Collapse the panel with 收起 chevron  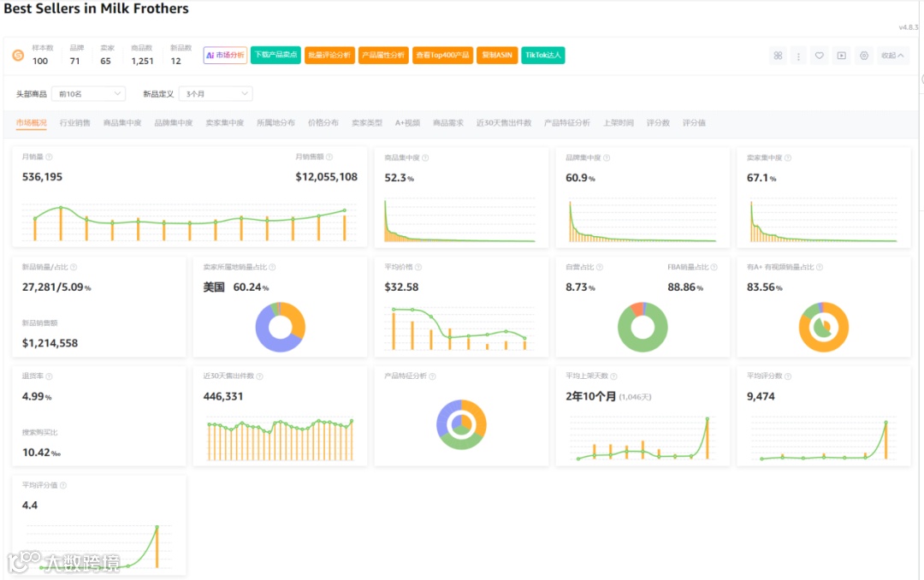(892, 56)
